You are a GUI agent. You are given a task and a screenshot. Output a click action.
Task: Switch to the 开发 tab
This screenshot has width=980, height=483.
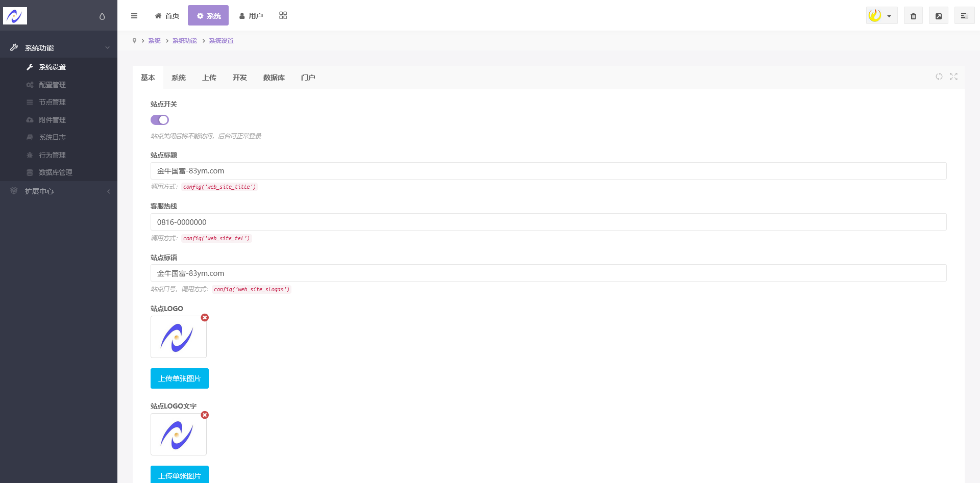240,78
